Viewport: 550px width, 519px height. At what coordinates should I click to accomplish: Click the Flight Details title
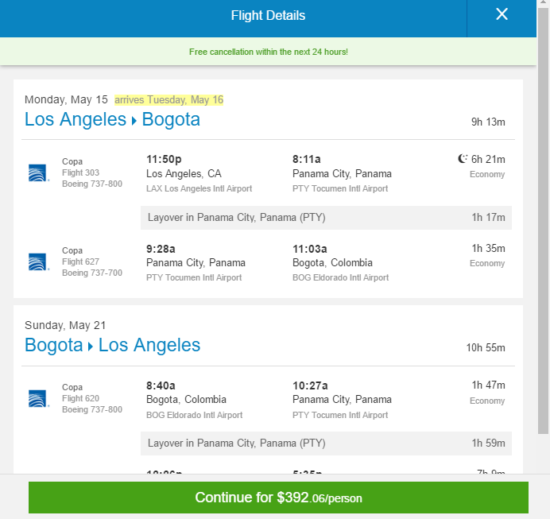tap(268, 15)
